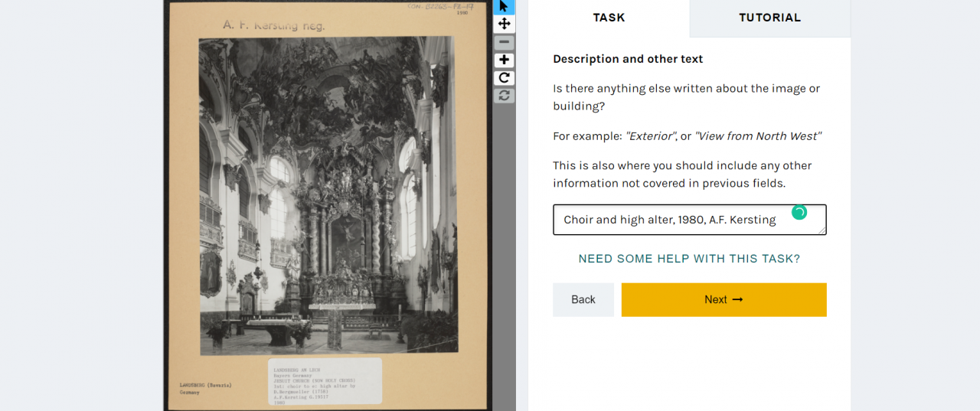Proceed with the yellow Next button
The image size is (980, 411).
pos(724,300)
